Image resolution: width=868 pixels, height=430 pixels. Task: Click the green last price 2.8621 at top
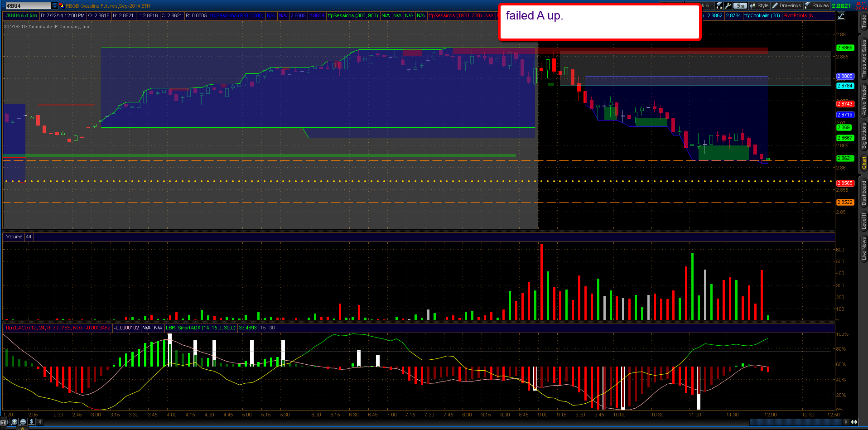[841, 6]
